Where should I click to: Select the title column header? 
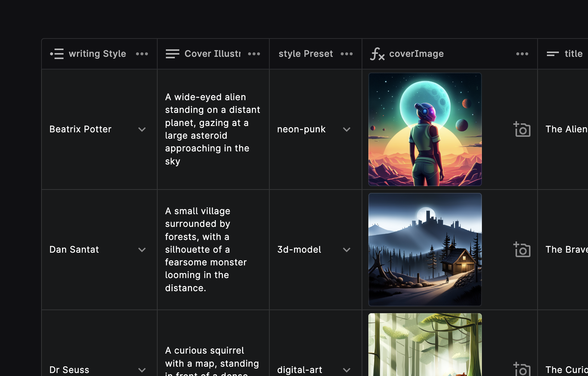pos(573,54)
